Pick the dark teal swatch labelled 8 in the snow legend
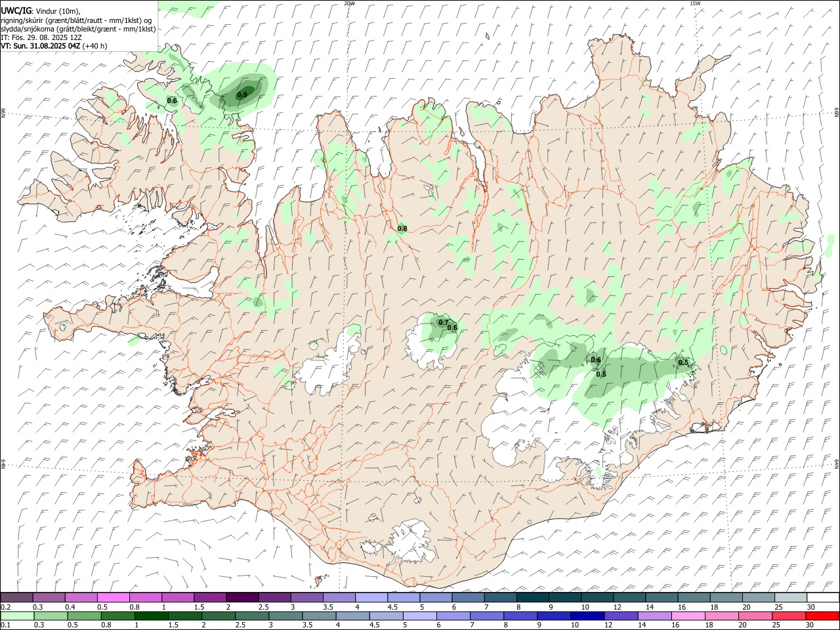The width and height of the screenshot is (840, 630). tap(532, 597)
